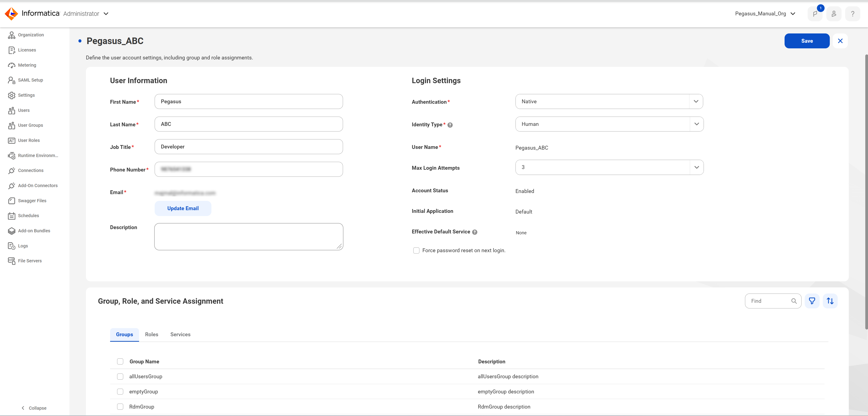Switch to the Services tab
The image size is (868, 416).
[180, 334]
